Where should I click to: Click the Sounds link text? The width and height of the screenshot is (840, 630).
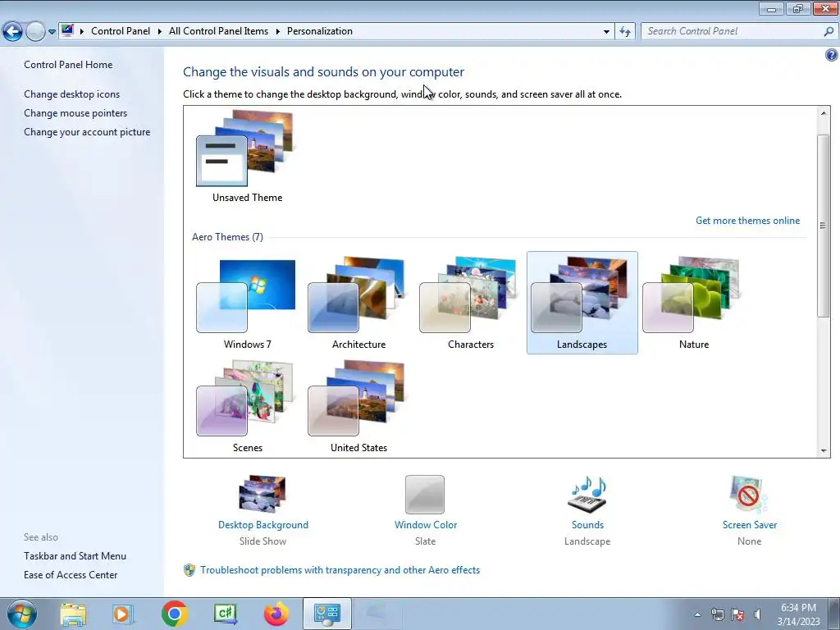(x=587, y=525)
